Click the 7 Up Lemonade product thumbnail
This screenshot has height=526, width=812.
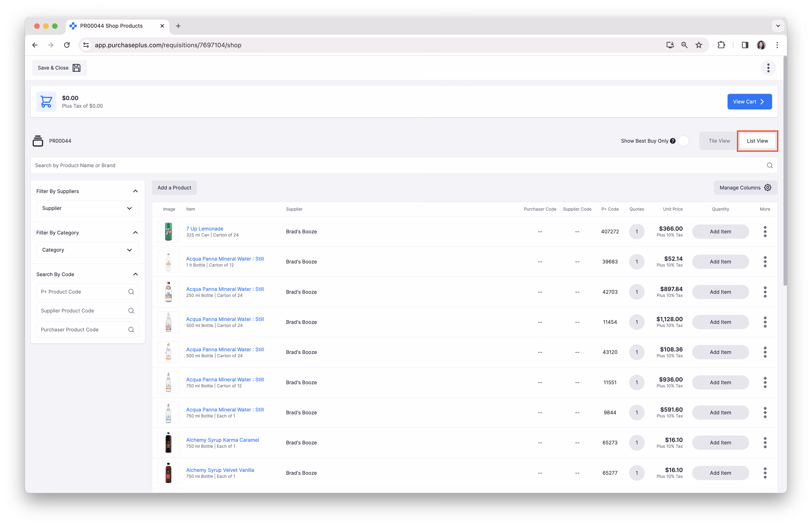[x=169, y=232]
